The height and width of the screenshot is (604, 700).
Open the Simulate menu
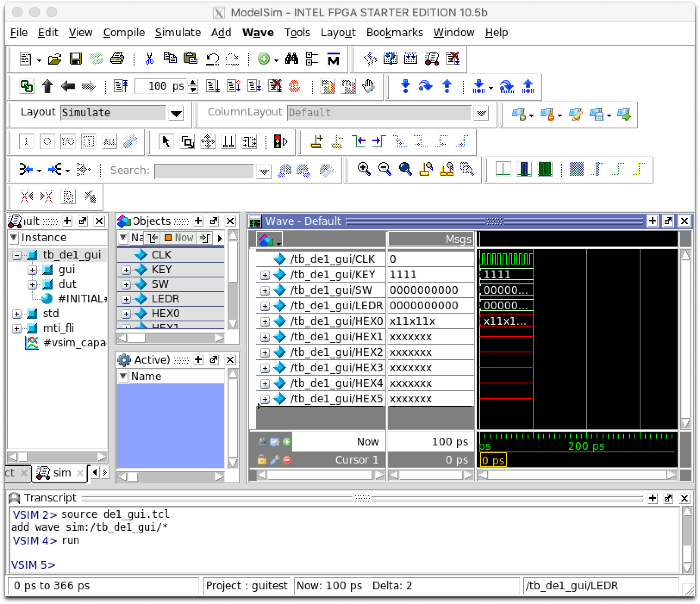point(178,33)
